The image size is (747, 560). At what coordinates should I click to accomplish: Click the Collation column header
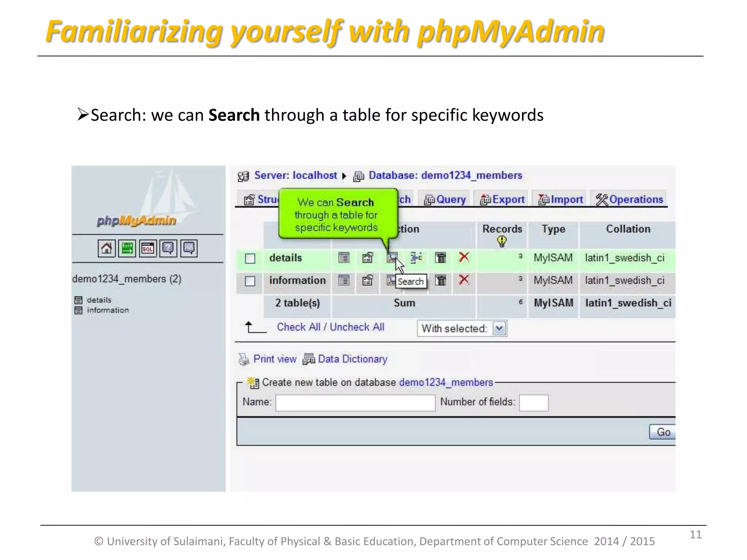coord(628,229)
